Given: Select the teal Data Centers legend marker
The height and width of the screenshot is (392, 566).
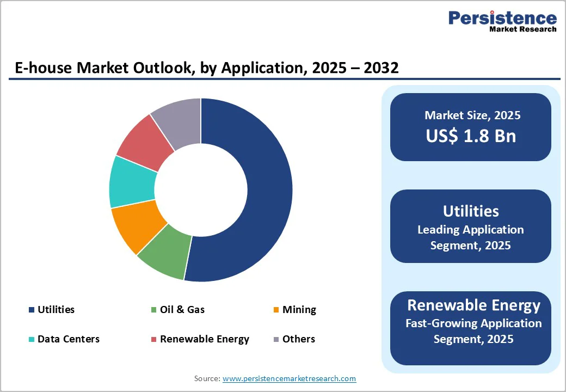Looking at the screenshot, I should (x=31, y=339).
